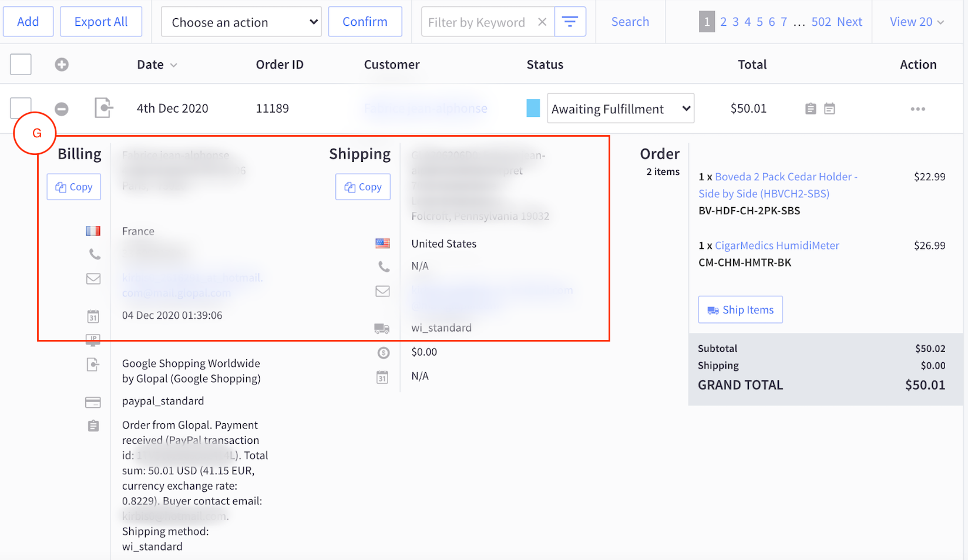
Task: Open CigarMedics HumidiMeter product link
Action: click(x=777, y=245)
